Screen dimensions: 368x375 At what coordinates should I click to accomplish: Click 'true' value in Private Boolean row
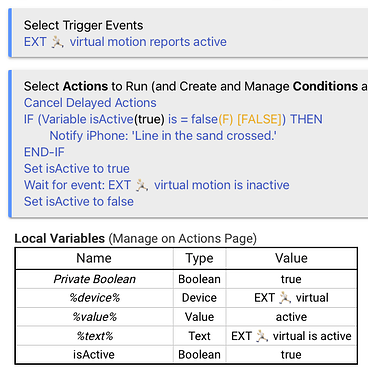pos(291,279)
